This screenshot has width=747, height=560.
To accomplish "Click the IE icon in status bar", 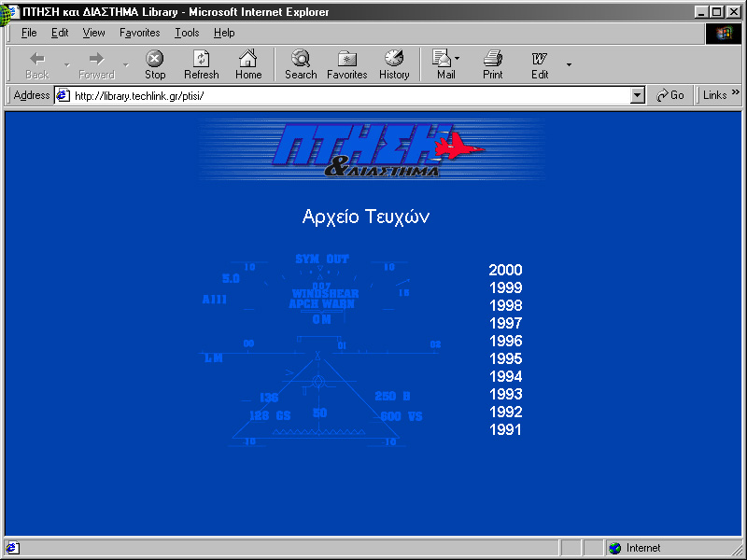I will pyautogui.click(x=12, y=548).
